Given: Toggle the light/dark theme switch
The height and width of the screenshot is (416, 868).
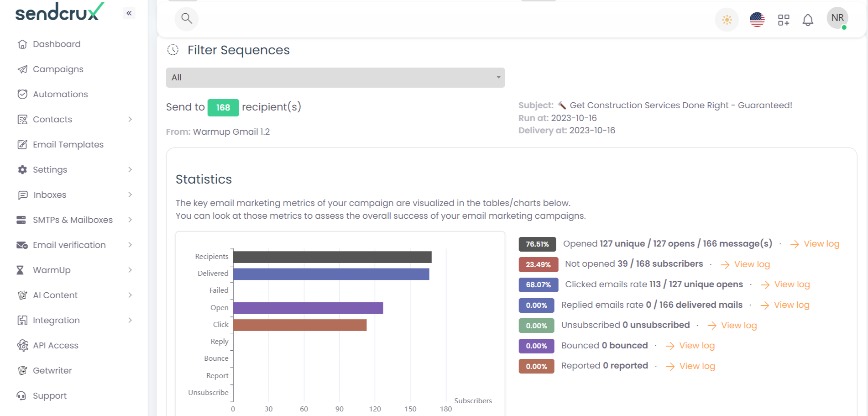Looking at the screenshot, I should click(x=727, y=20).
